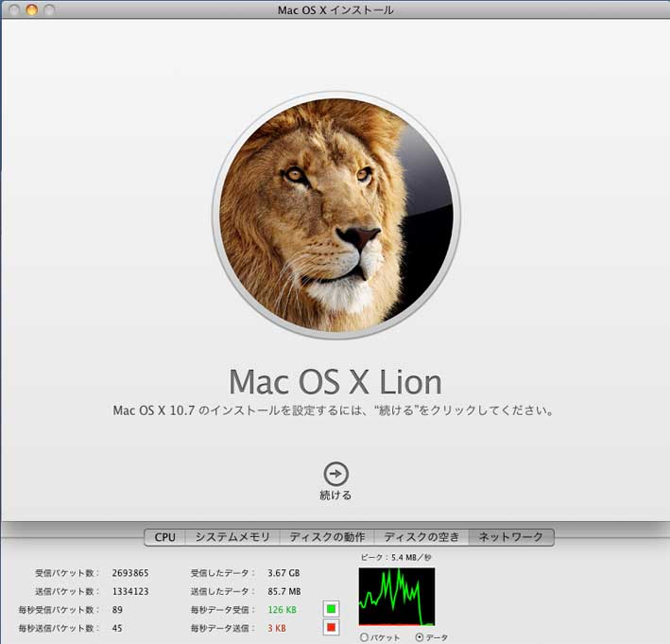This screenshot has height=644, width=670.
Task: Click the network activity graph
Action: (x=397, y=597)
